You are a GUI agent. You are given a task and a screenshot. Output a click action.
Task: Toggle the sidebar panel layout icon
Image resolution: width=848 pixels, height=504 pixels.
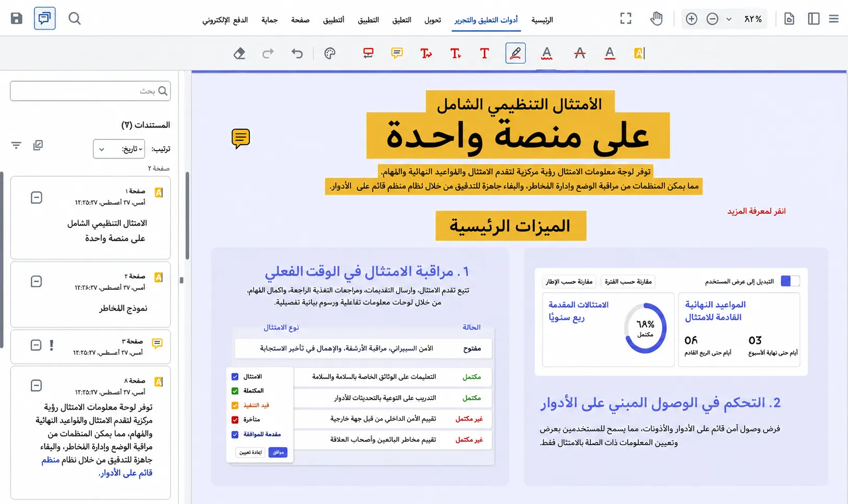coord(814,19)
